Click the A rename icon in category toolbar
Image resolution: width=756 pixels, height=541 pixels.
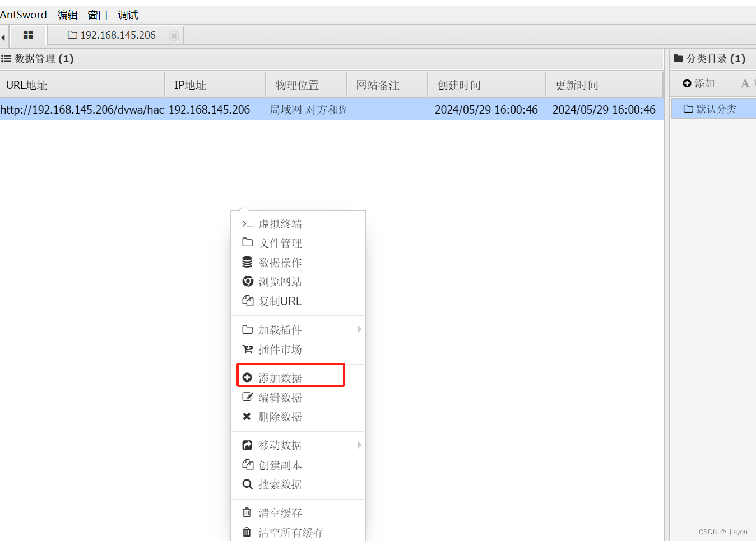click(745, 83)
